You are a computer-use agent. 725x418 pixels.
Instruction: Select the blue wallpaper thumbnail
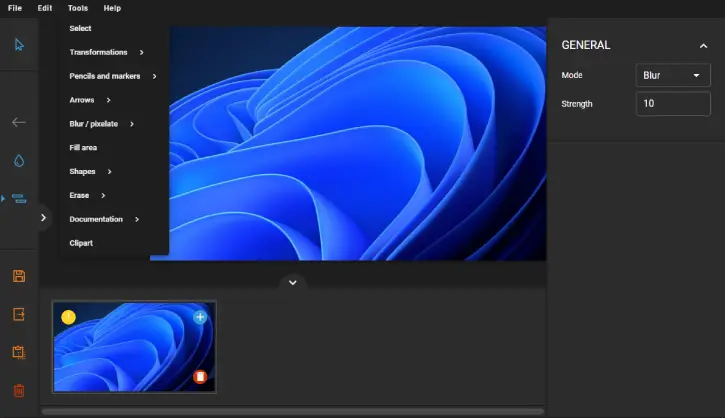pos(134,347)
